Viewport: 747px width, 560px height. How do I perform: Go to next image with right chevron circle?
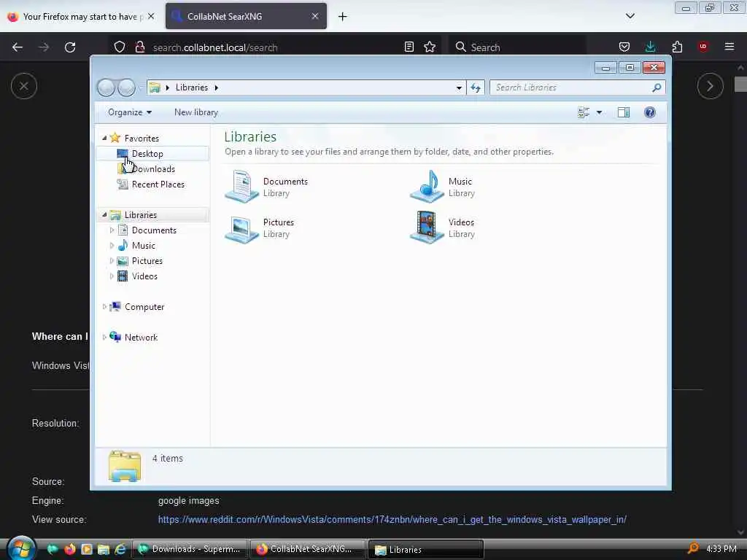pos(711,86)
